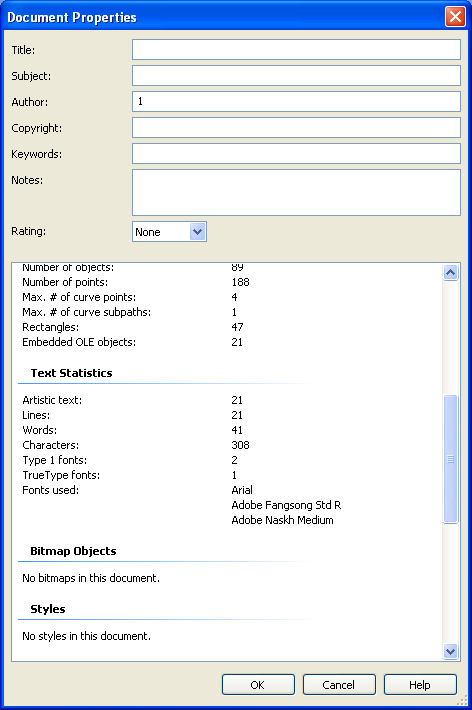The image size is (472, 710).
Task: Click the 'Bitmap Objects' heading
Action: click(x=73, y=551)
